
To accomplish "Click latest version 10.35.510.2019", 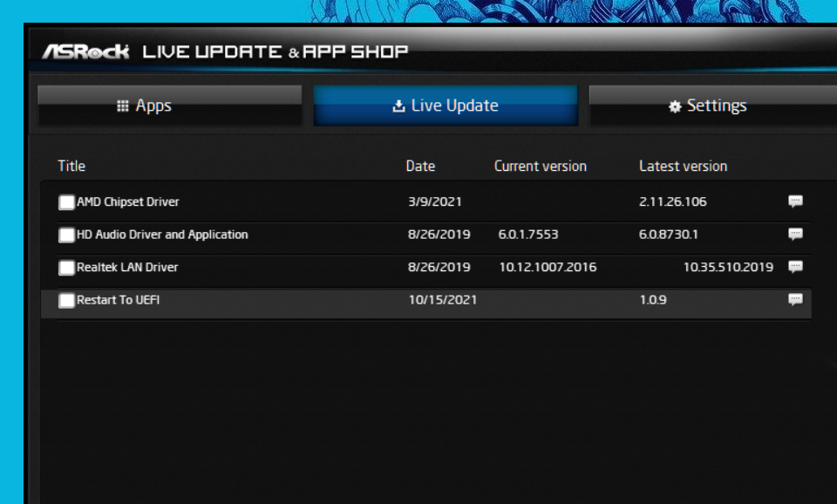I will point(728,267).
